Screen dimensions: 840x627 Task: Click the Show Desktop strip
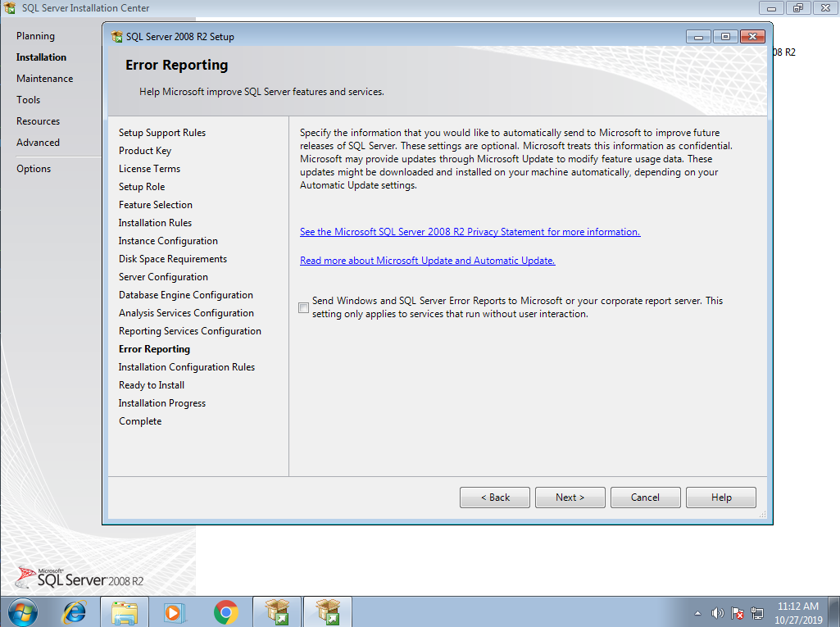[834, 612]
